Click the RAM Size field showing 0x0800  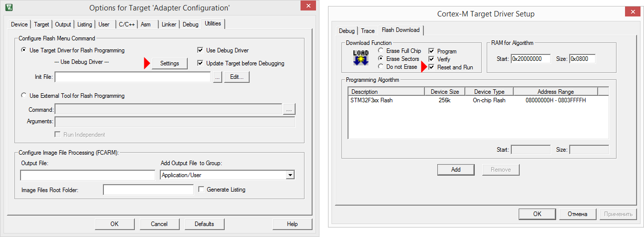(582, 59)
